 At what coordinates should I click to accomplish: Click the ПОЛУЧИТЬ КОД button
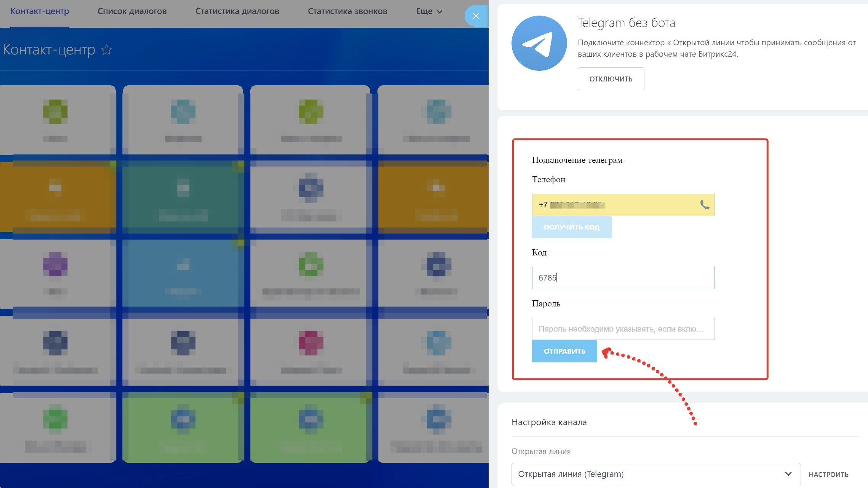(x=571, y=227)
